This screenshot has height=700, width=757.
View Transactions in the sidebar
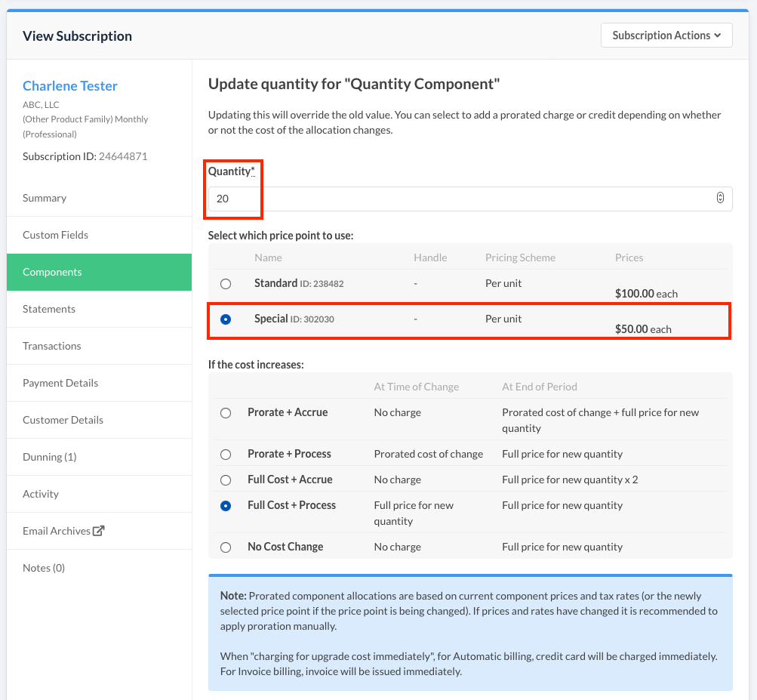pos(51,346)
